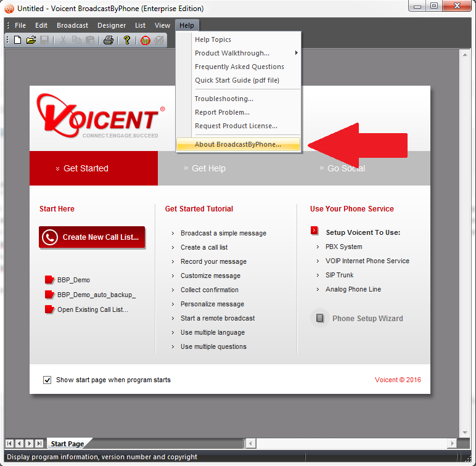Open the Record your message tutorial link

tap(213, 261)
